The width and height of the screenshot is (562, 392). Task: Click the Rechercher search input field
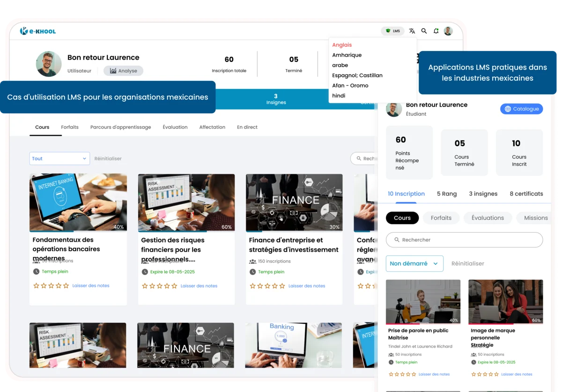464,240
